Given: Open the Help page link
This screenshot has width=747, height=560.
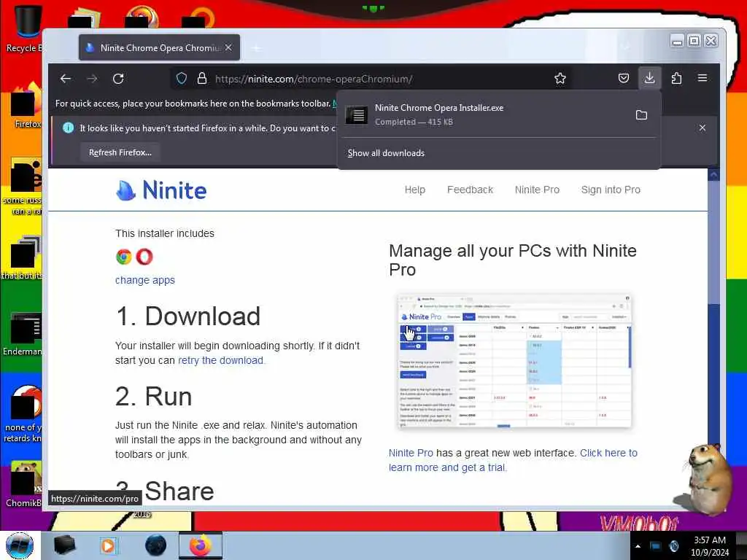Looking at the screenshot, I should pos(415,190).
